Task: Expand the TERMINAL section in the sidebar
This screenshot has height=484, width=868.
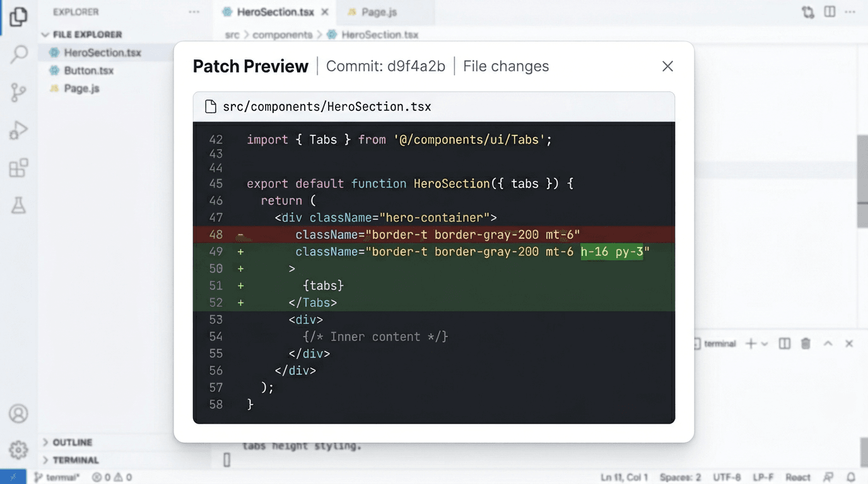Action: (70, 460)
